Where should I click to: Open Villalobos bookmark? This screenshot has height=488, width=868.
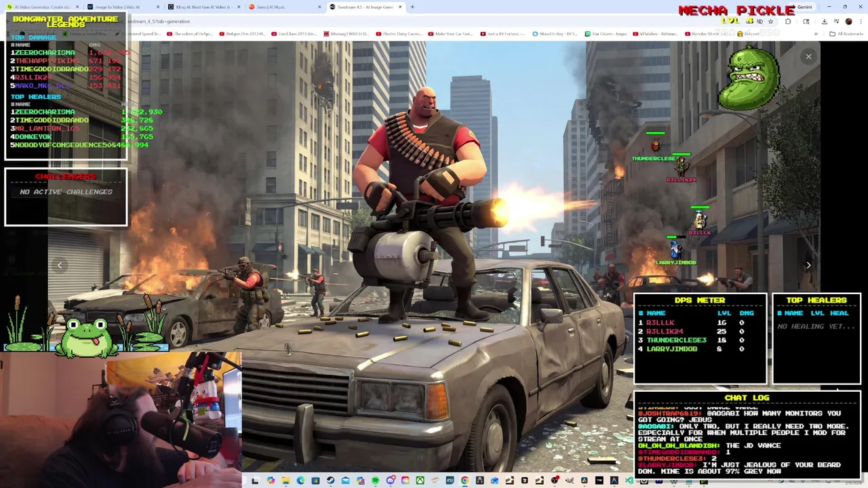coord(655,33)
